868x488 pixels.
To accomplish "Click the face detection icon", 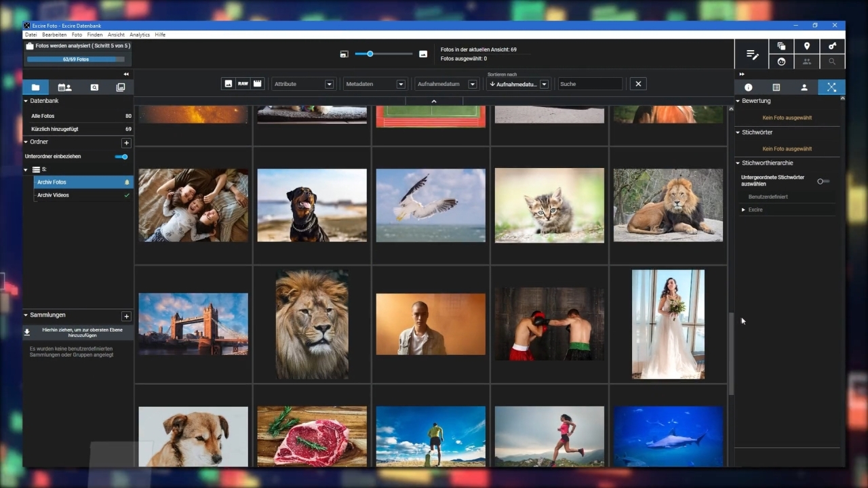I will click(x=781, y=62).
